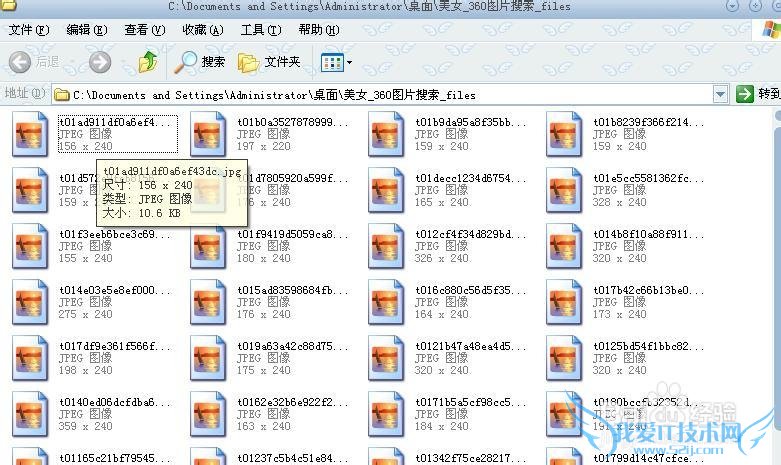
Task: Click the 转到 Go button
Action: click(x=758, y=94)
